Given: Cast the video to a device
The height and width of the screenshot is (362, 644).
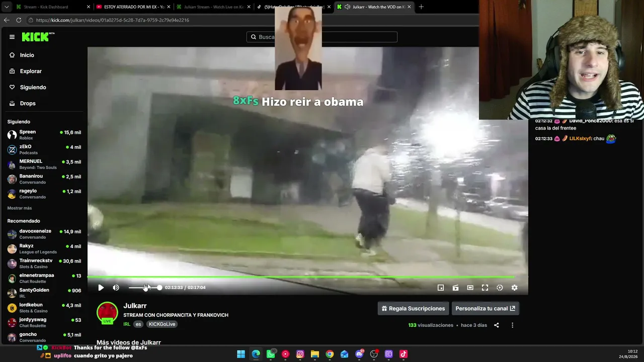Looking at the screenshot, I should (455, 288).
